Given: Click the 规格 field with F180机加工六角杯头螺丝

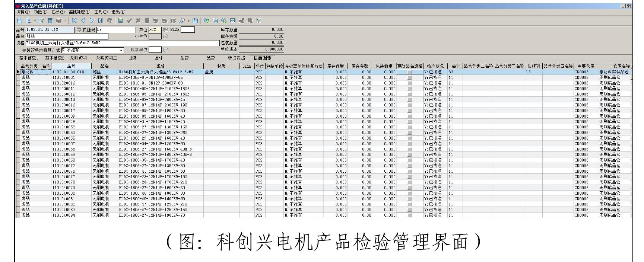Looking at the screenshot, I should click(x=123, y=43).
